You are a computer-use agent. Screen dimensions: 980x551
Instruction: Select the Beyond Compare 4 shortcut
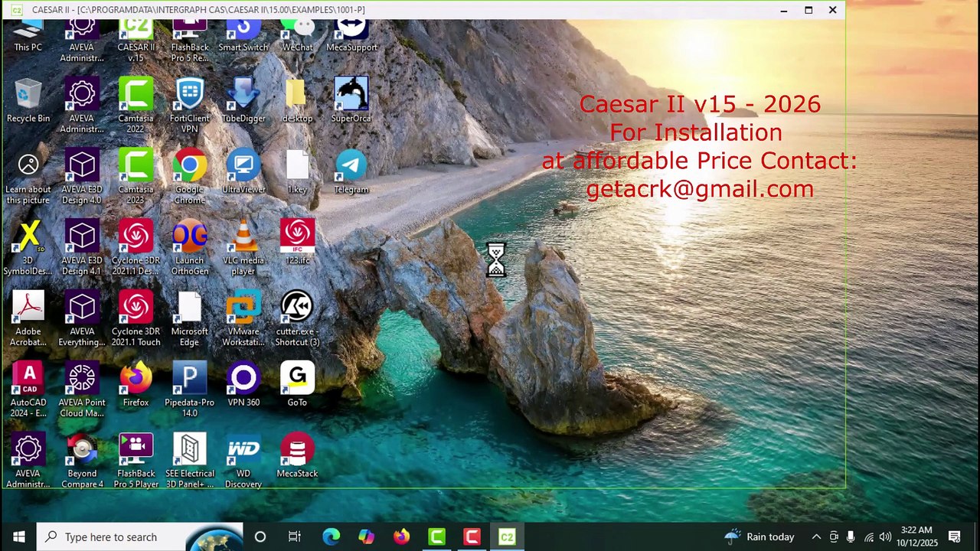(82, 461)
